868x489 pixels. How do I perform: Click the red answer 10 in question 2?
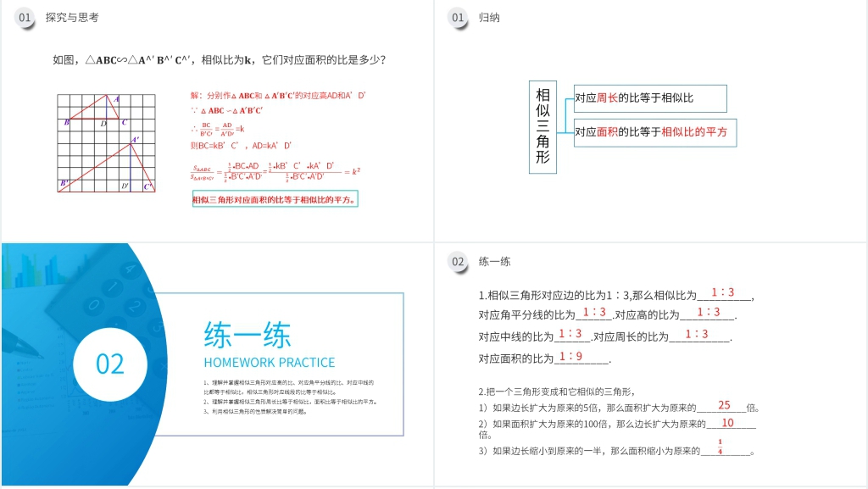tap(727, 422)
